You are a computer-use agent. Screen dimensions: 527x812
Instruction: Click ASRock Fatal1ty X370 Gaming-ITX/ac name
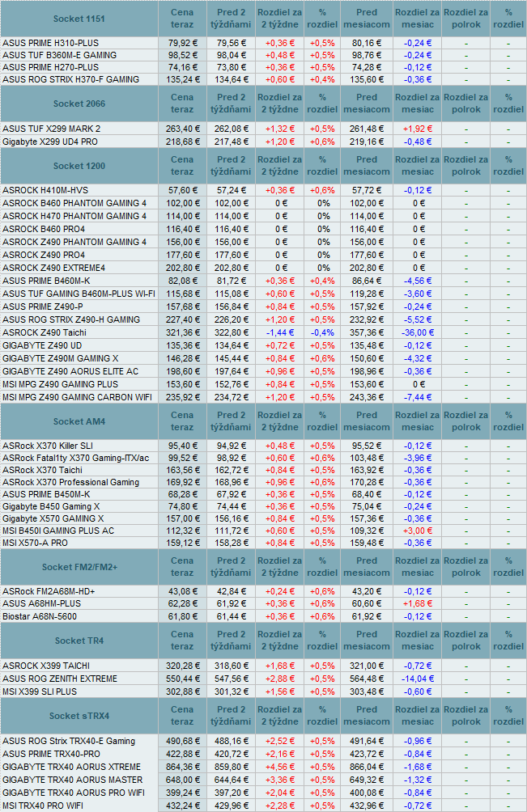click(x=75, y=458)
